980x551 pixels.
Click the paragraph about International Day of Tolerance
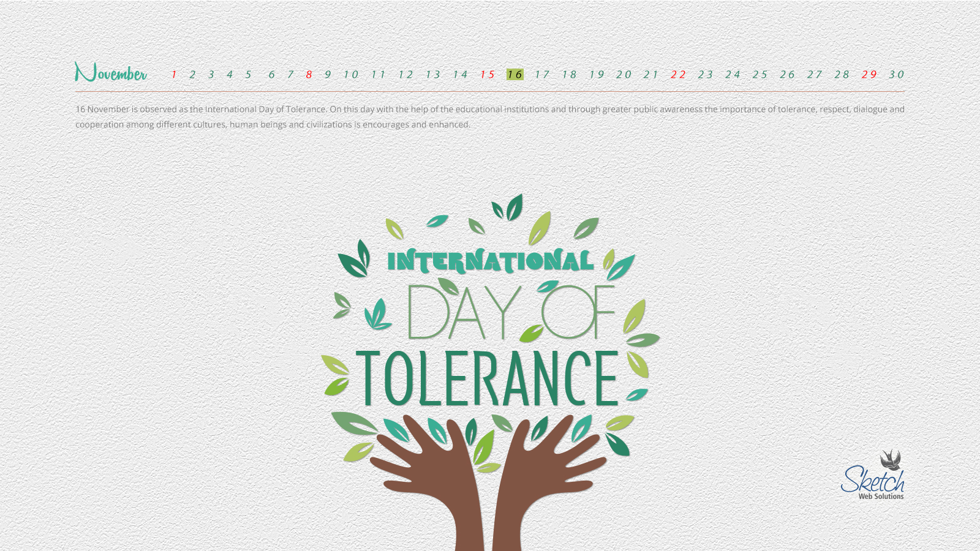pyautogui.click(x=490, y=117)
